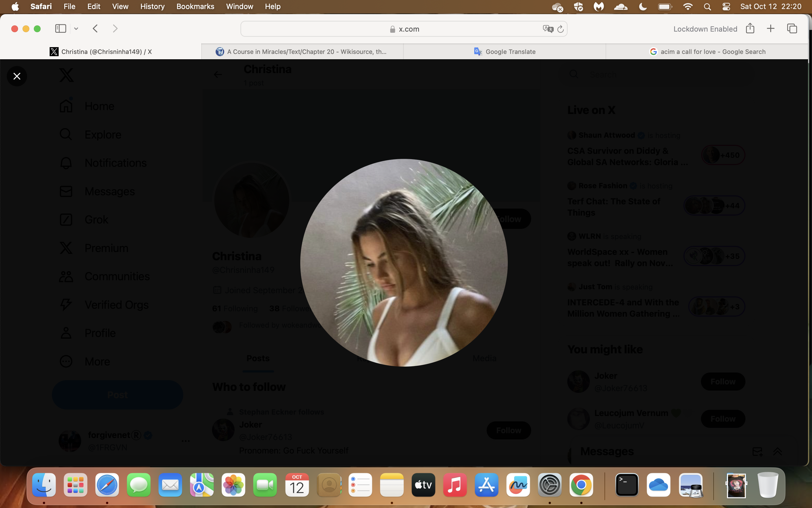Viewport: 812px width, 508px height.
Task: Reload the x.com page
Action: 560,29
